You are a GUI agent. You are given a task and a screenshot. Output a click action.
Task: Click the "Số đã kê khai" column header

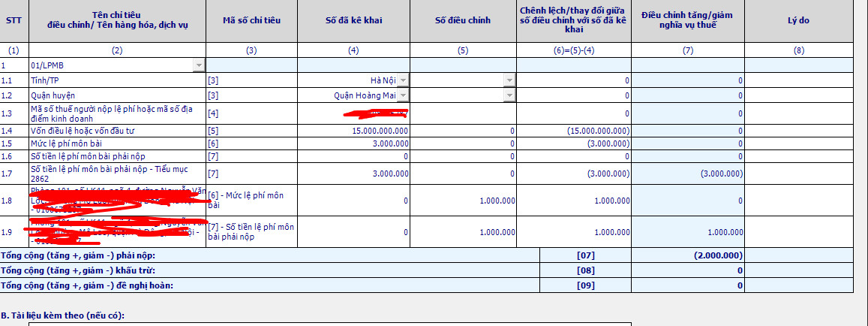coord(353,20)
